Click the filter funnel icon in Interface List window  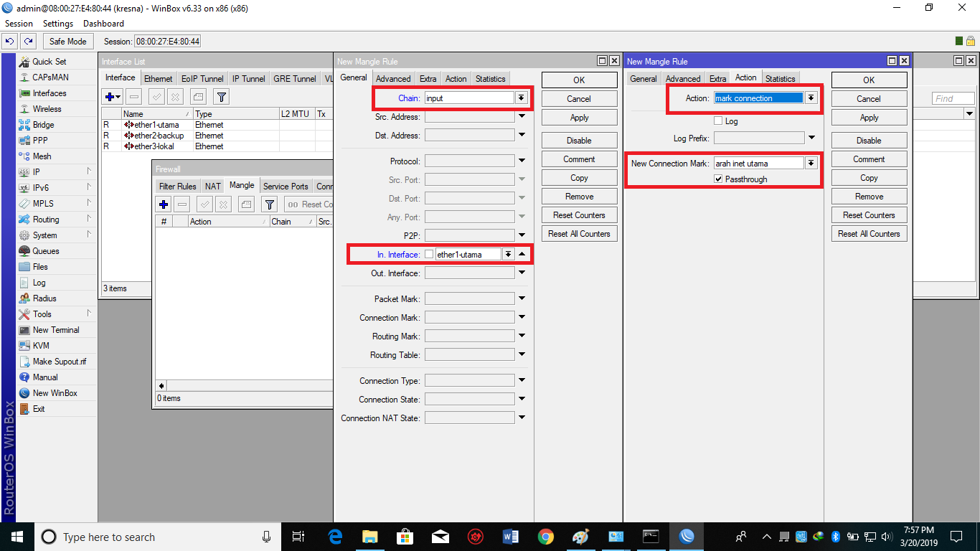click(222, 96)
